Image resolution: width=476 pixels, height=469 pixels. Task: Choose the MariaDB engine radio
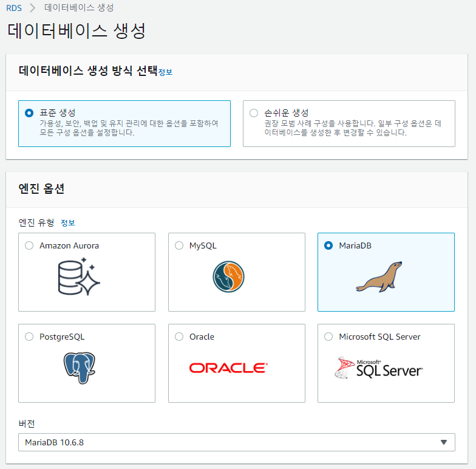point(328,245)
